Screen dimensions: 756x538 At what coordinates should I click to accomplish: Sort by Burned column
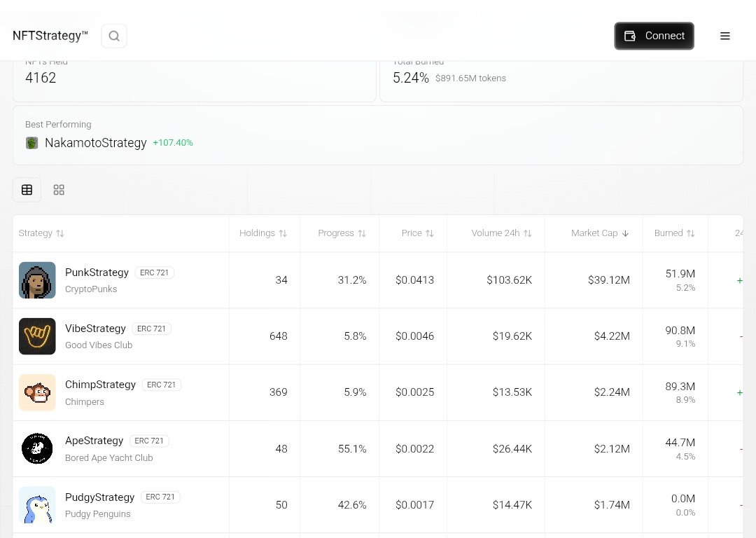[x=675, y=233]
